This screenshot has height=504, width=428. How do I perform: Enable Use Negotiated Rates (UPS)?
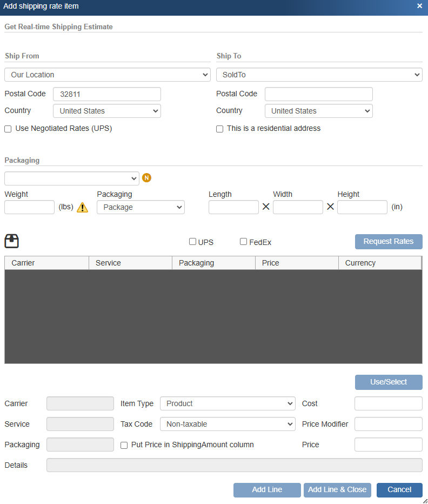point(8,129)
